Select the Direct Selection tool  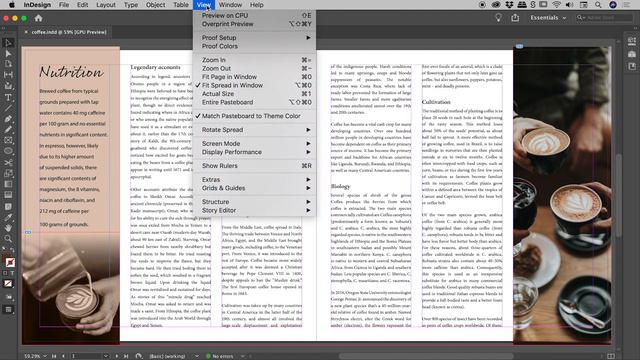pyautogui.click(x=8, y=53)
